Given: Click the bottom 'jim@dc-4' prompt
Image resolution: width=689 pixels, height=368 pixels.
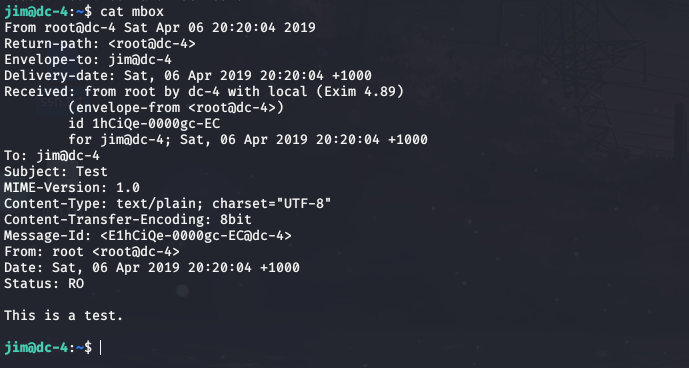Looking at the screenshot, I should (x=36, y=348).
